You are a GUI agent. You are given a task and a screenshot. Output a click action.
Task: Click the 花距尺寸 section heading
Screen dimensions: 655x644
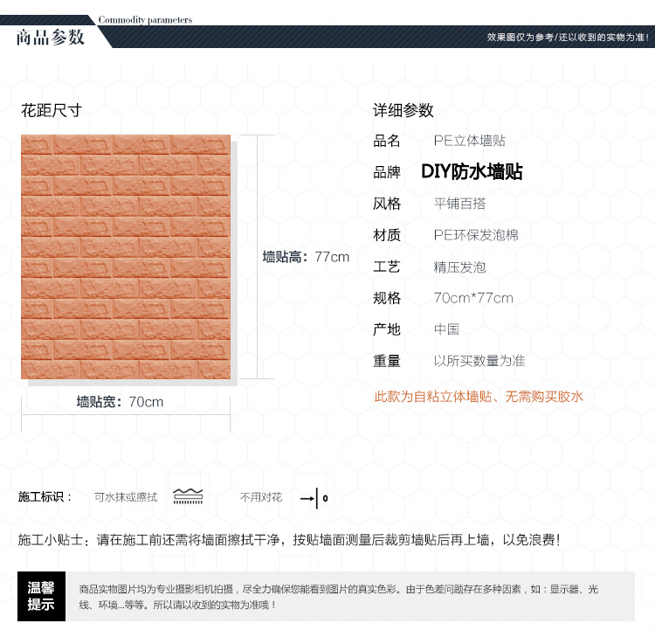coord(51,110)
